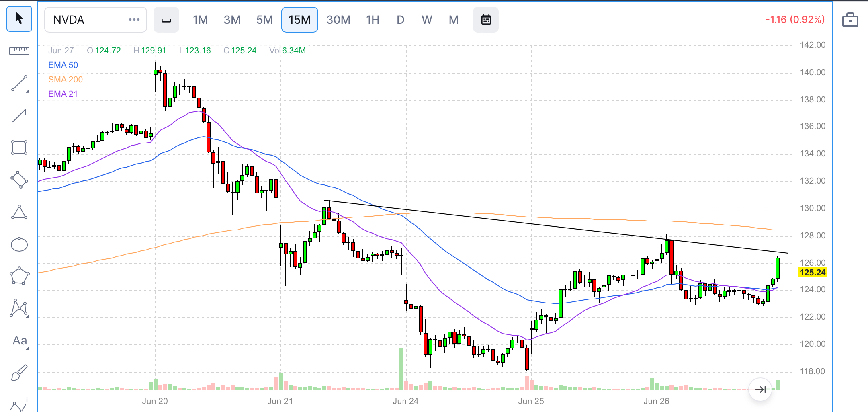868x412 pixels.
Task: Toggle visibility of the EMA 50 indicator
Action: click(x=63, y=65)
